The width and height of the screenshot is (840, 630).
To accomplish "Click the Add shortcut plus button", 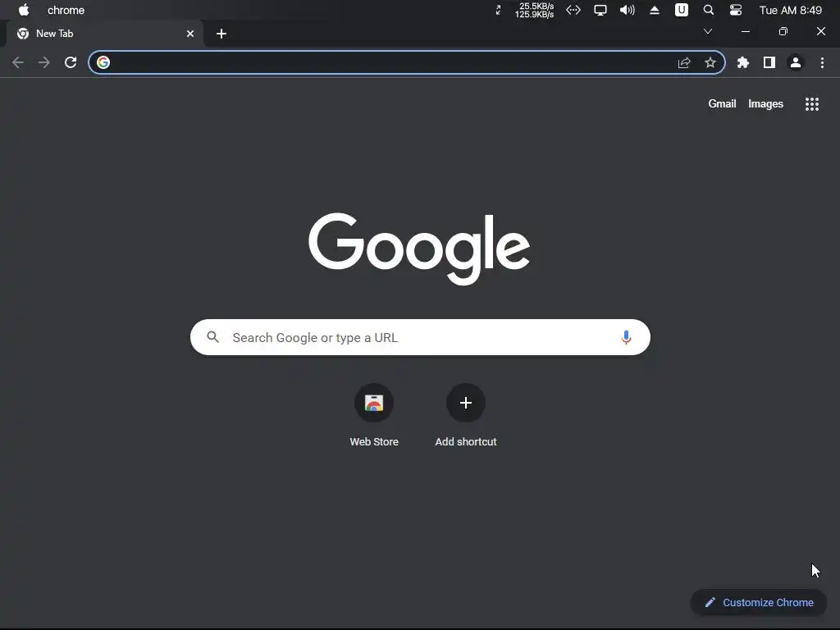I will [466, 403].
